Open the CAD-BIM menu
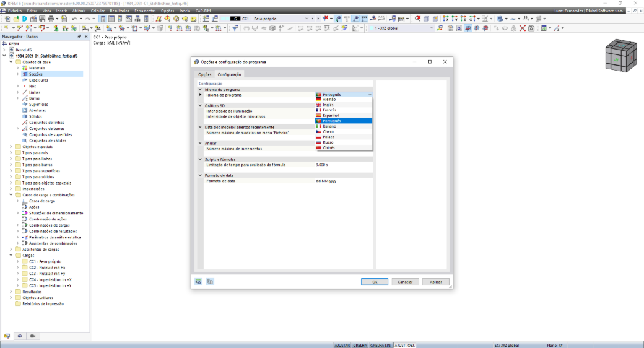The image size is (644, 348). click(x=203, y=11)
